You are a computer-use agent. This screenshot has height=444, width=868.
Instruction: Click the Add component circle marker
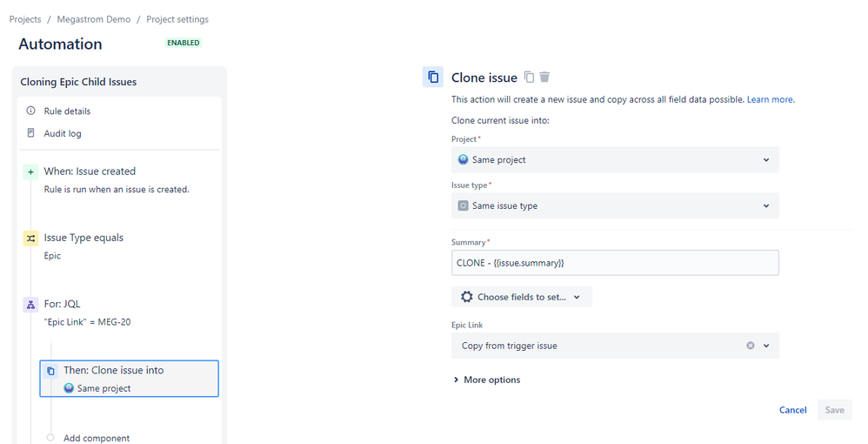click(50, 437)
